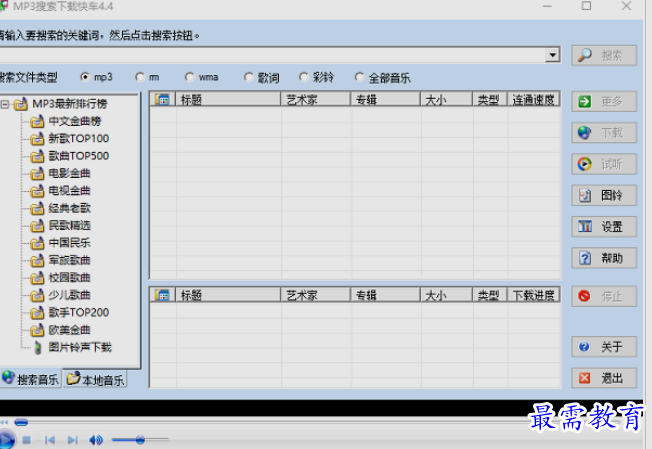The width and height of the screenshot is (652, 449).
Task: Open the search keyword dropdown arrow
Action: tap(552, 55)
